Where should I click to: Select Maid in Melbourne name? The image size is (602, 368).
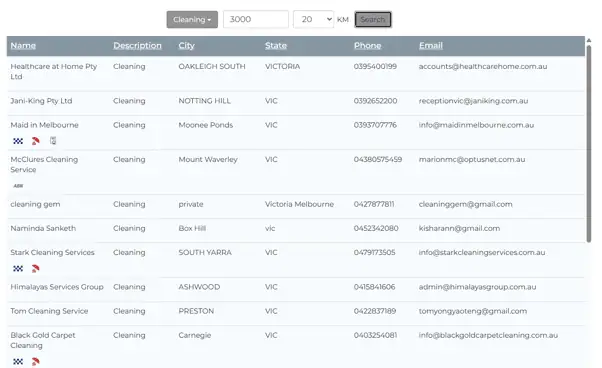point(44,125)
